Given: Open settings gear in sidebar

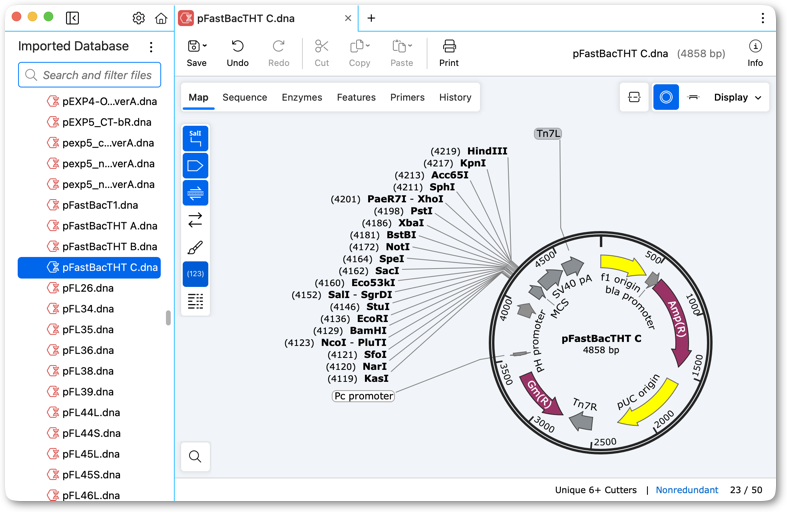Looking at the screenshot, I should click(x=139, y=18).
